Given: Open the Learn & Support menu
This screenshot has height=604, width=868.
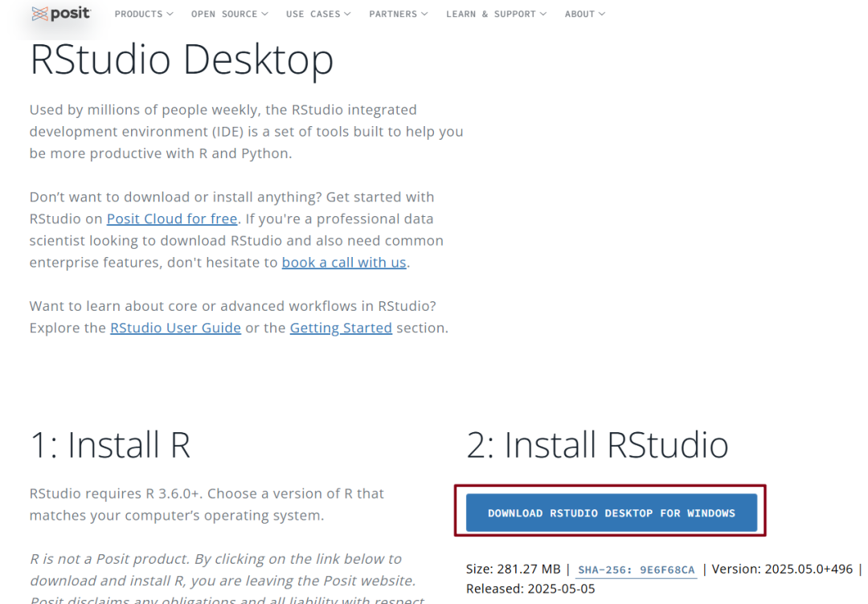Looking at the screenshot, I should [496, 14].
